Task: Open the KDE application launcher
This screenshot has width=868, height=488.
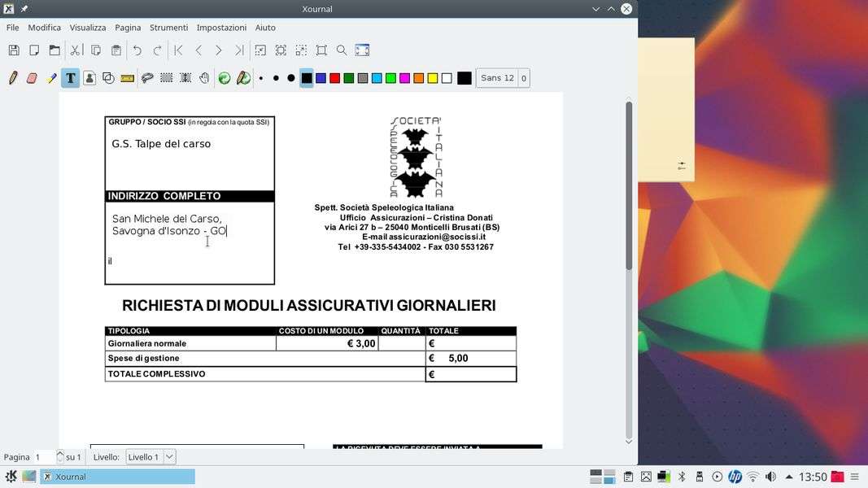Action: coord(11,477)
